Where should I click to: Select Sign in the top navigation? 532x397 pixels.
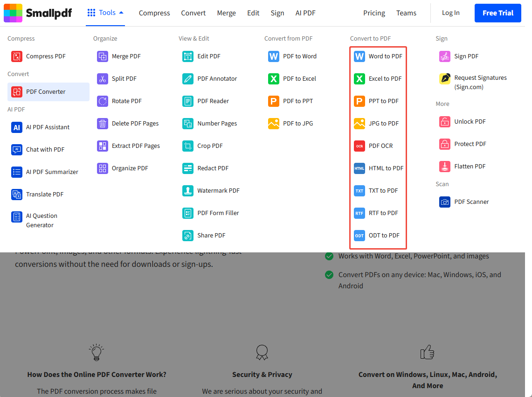277,13
